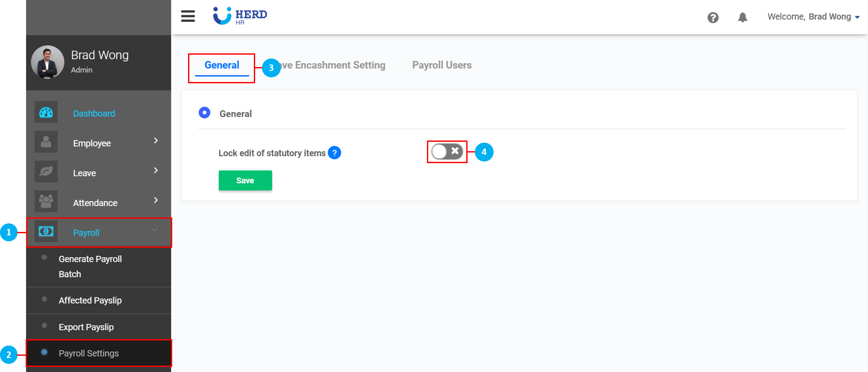Open the help question mark icon
Viewport: 868px width, 372px height.
click(713, 18)
